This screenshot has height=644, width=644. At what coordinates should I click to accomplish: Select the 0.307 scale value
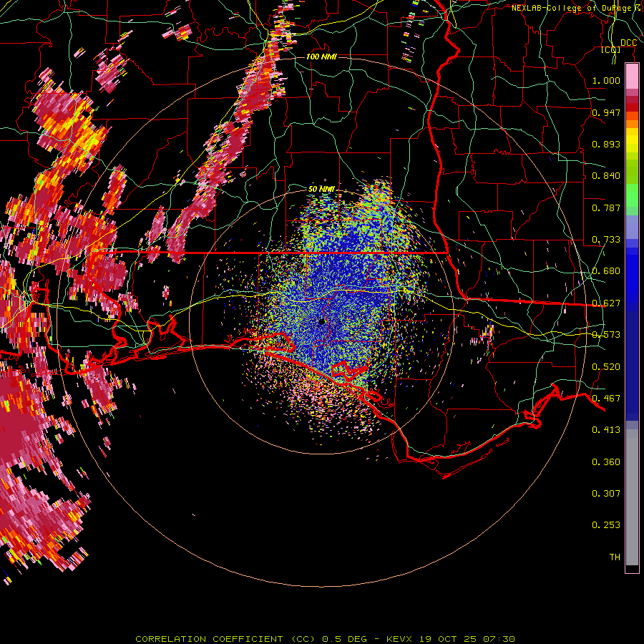(x=606, y=493)
